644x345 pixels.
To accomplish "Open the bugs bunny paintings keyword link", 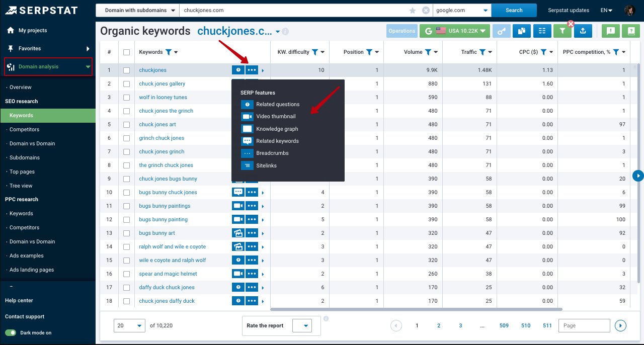I will 165,206.
